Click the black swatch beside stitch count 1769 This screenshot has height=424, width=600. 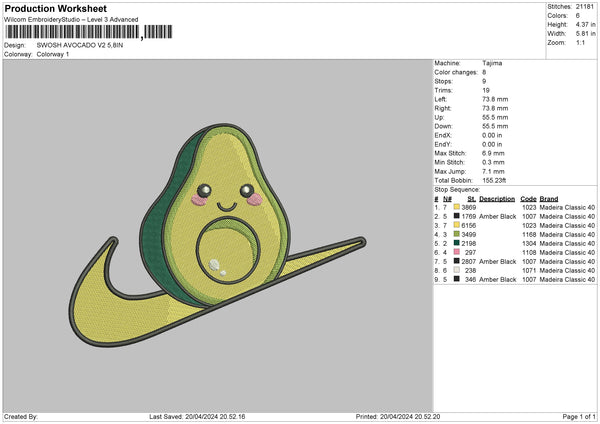point(457,216)
